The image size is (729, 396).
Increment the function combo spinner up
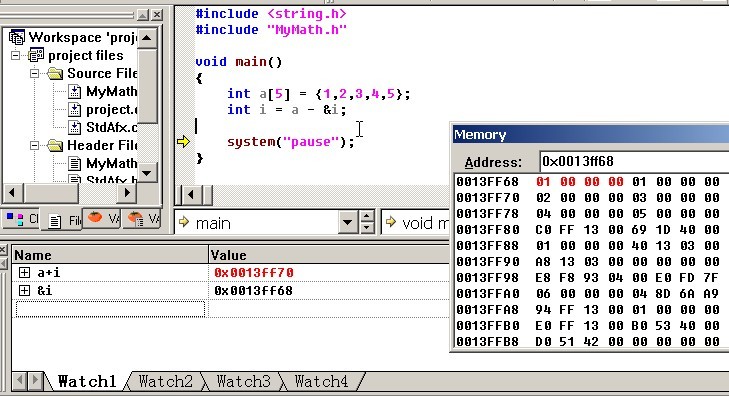367,217
